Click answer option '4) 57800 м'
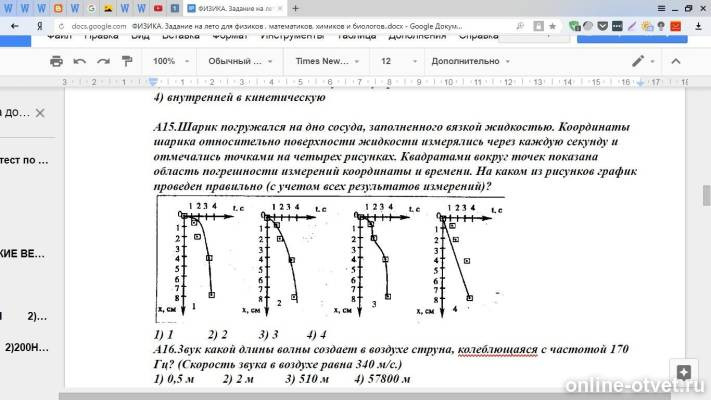This screenshot has height=400, width=711. (x=382, y=379)
